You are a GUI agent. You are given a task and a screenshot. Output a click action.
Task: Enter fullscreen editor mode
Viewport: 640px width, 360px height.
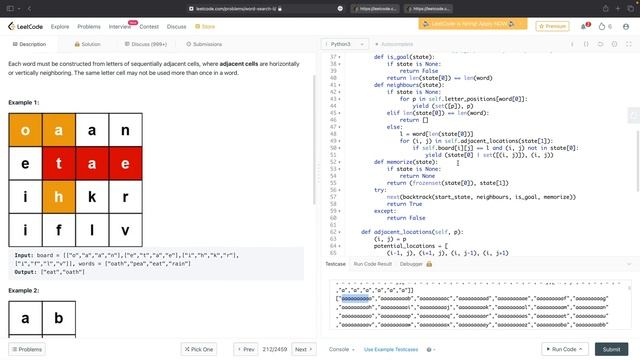(x=629, y=44)
